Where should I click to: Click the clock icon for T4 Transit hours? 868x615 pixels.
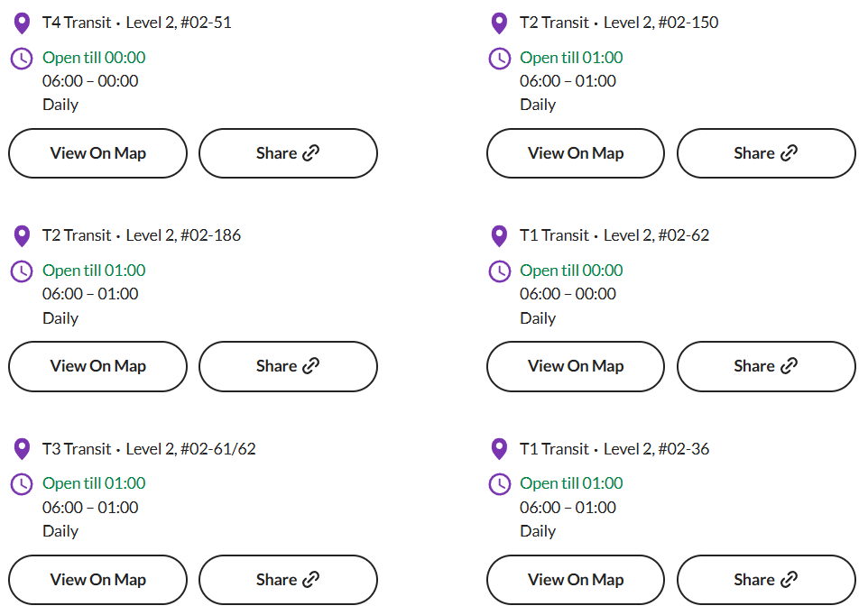point(22,59)
